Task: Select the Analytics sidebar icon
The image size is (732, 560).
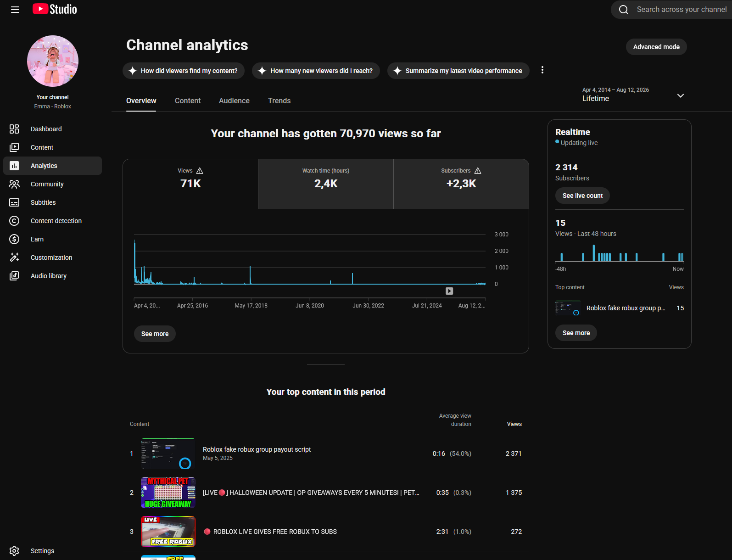Action: 14,166
